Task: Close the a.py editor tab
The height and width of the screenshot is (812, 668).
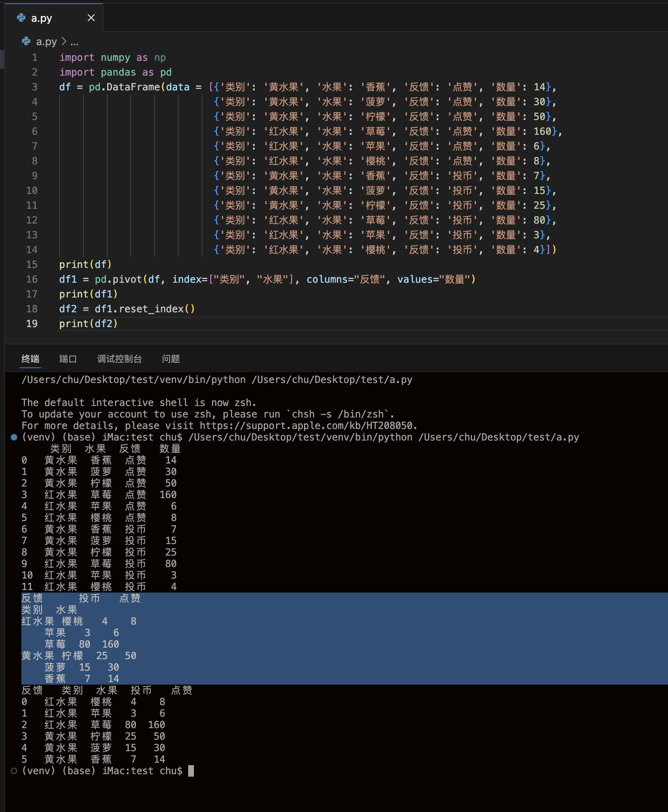Action: (x=91, y=18)
